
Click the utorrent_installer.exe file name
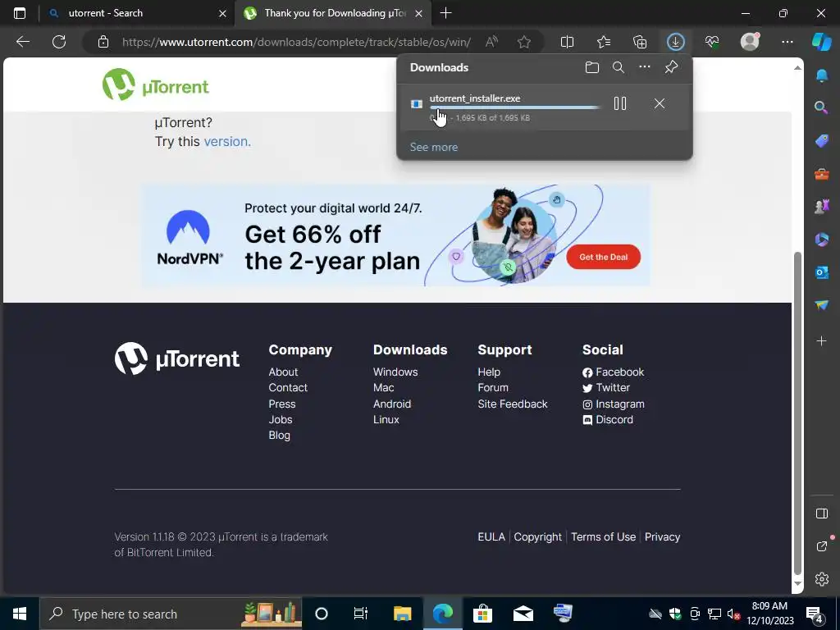475,98
